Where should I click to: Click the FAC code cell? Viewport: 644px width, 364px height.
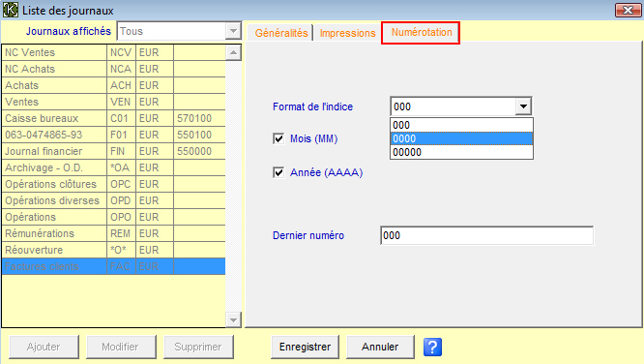coord(121,266)
